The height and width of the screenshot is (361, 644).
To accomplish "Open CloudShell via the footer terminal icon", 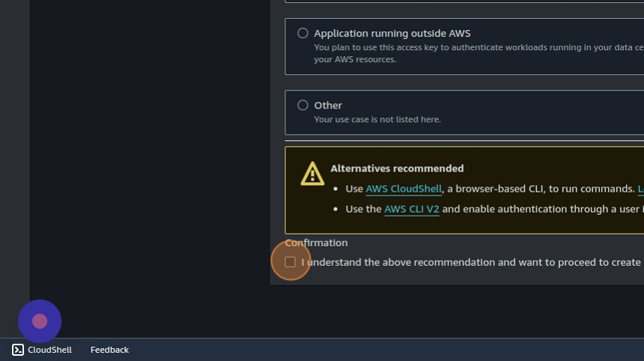I will pyautogui.click(x=18, y=350).
